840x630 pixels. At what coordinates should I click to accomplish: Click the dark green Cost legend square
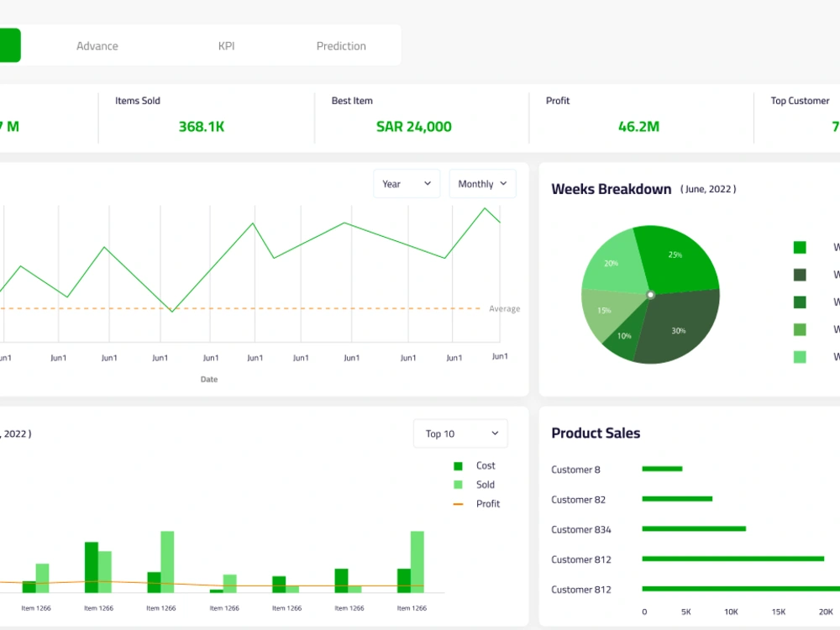(459, 465)
